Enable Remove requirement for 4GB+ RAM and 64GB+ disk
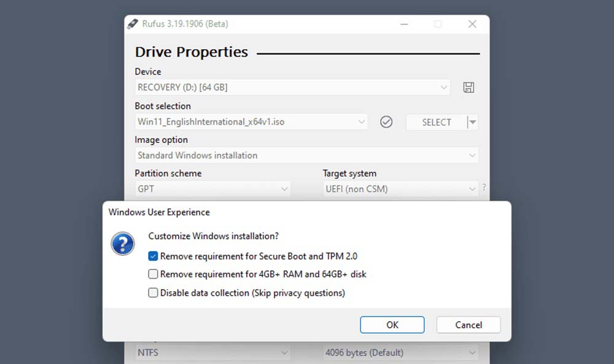The image size is (614, 364). (153, 274)
